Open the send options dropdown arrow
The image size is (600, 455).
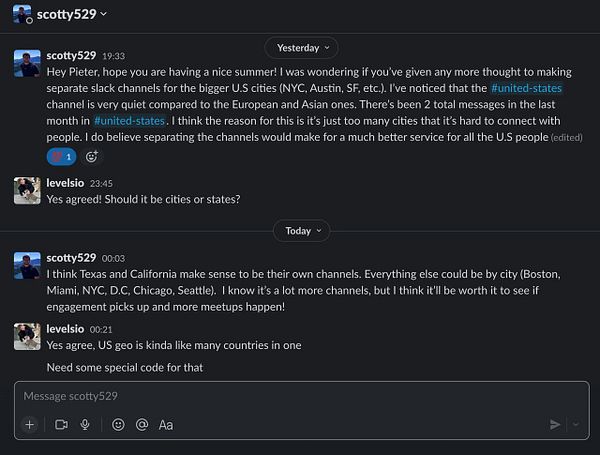[574, 424]
